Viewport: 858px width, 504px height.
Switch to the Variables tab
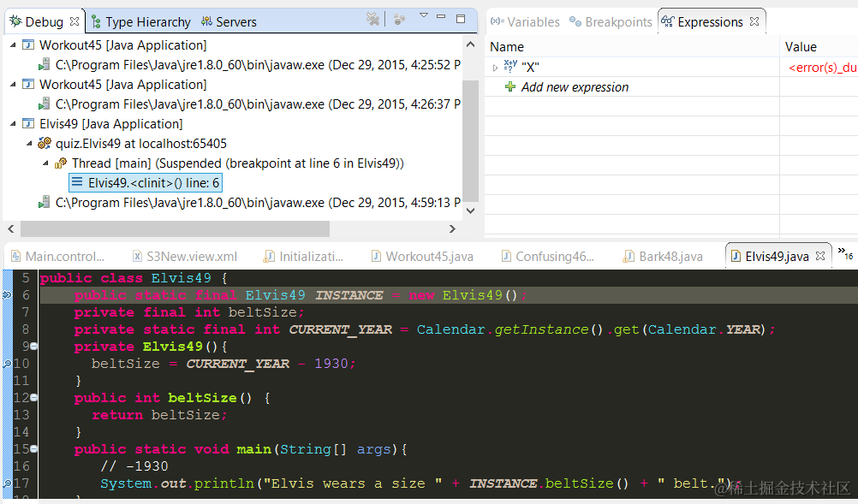tap(525, 22)
